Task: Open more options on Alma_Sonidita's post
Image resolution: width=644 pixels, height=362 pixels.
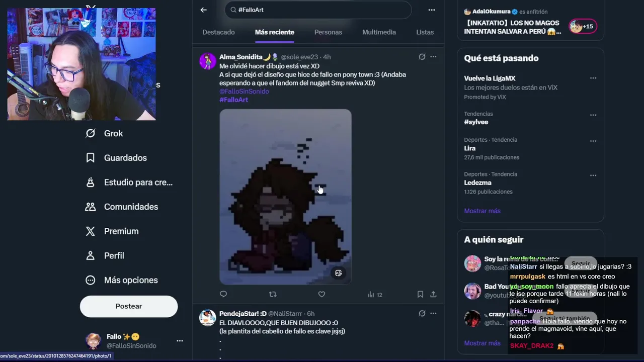Action: [x=433, y=57]
